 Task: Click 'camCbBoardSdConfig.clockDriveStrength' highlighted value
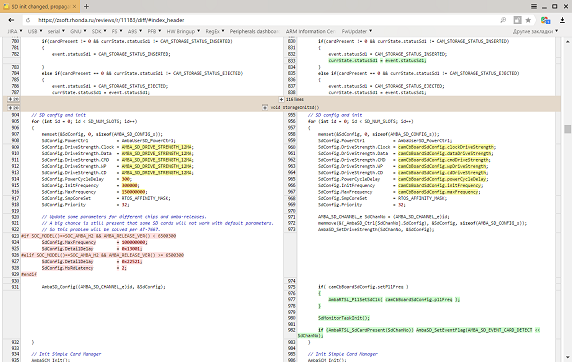[x=446, y=147]
